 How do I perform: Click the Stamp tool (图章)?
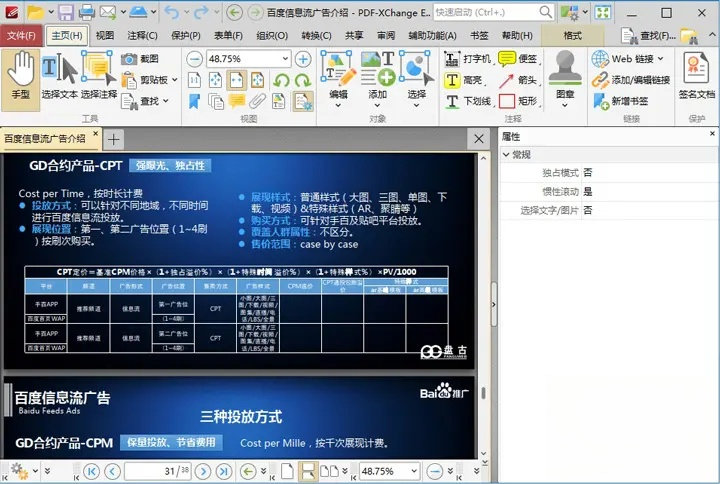(x=565, y=80)
